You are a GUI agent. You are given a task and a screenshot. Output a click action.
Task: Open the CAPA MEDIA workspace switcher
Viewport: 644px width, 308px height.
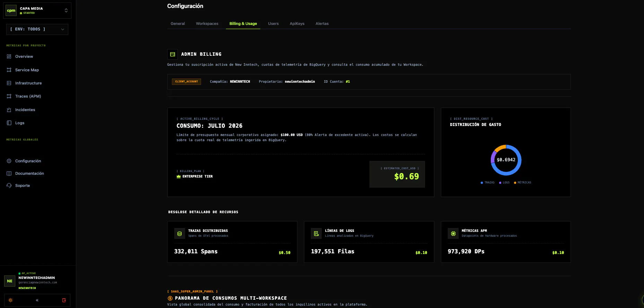(38, 10)
